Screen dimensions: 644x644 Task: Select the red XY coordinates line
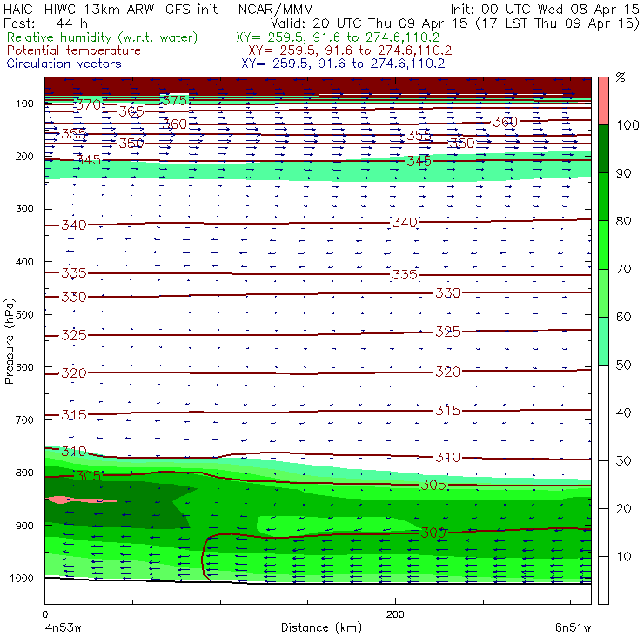(x=350, y=50)
